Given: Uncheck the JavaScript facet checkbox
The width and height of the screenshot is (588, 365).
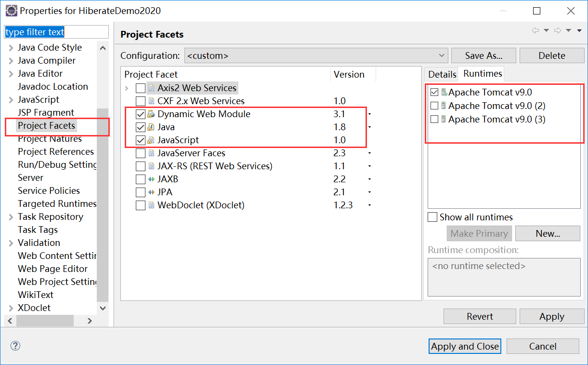Looking at the screenshot, I should pyautogui.click(x=141, y=140).
